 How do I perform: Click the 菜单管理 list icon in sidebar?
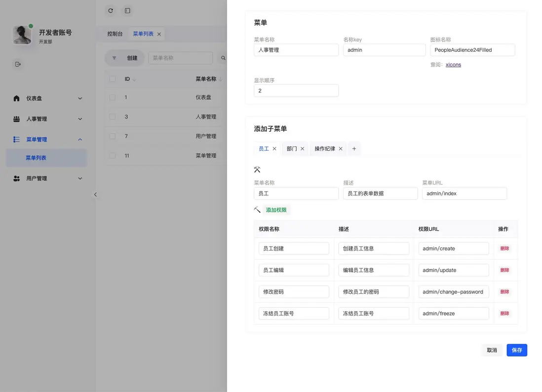tap(16, 140)
